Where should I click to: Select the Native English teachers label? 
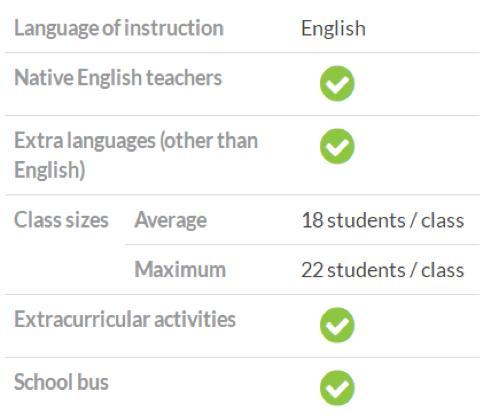click(x=118, y=78)
